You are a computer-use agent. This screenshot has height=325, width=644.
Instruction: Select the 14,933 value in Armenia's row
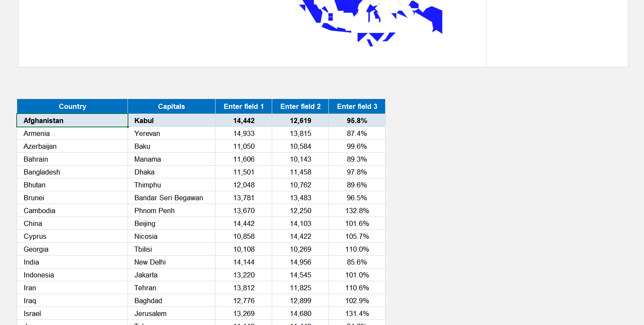(243, 133)
